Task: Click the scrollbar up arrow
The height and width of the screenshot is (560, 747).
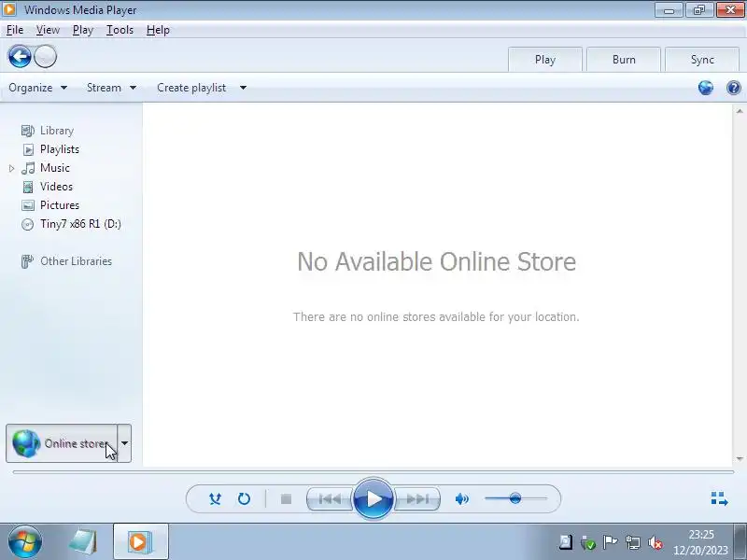Action: coord(740,111)
